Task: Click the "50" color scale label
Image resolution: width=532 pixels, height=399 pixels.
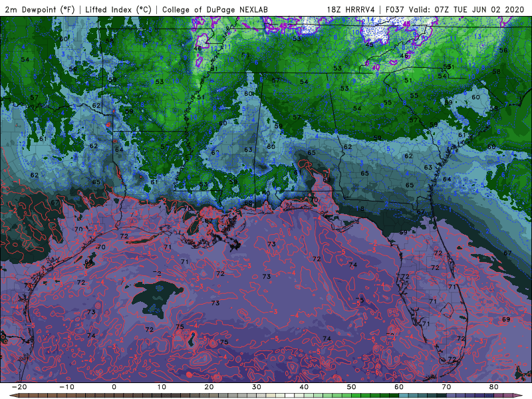Action: coord(352,387)
